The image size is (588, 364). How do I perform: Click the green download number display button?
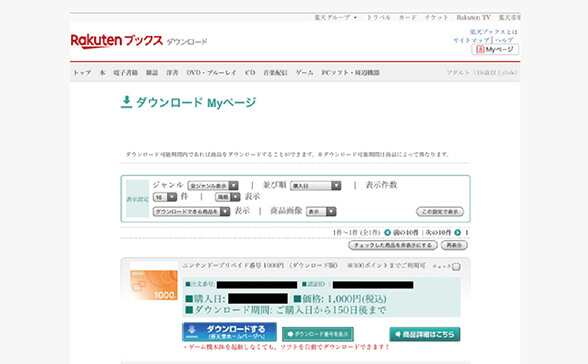click(318, 334)
